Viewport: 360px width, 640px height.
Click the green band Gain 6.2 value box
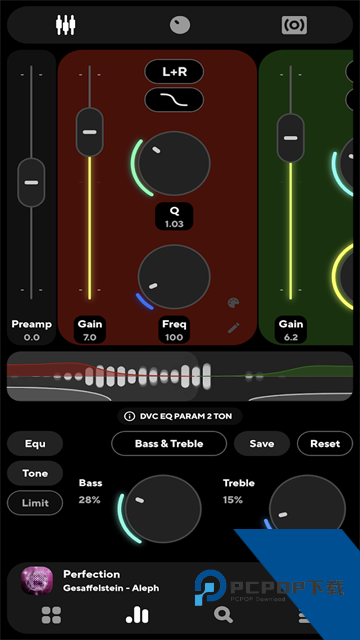click(291, 330)
